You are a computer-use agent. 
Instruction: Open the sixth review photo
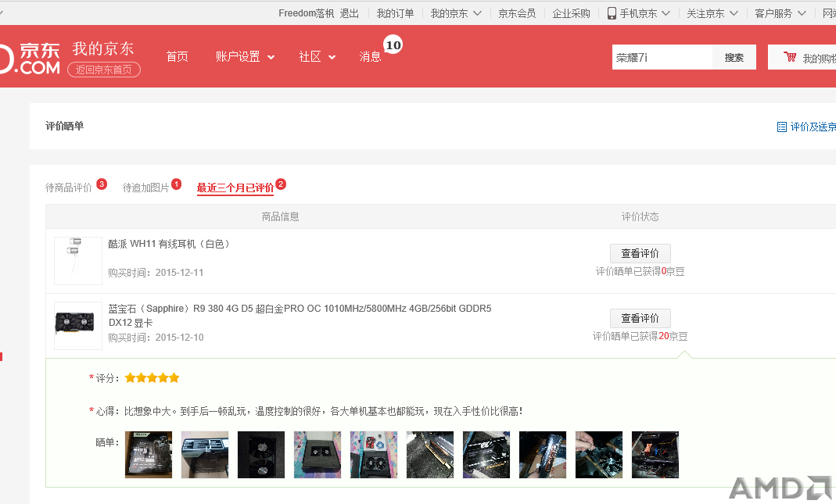tap(430, 455)
